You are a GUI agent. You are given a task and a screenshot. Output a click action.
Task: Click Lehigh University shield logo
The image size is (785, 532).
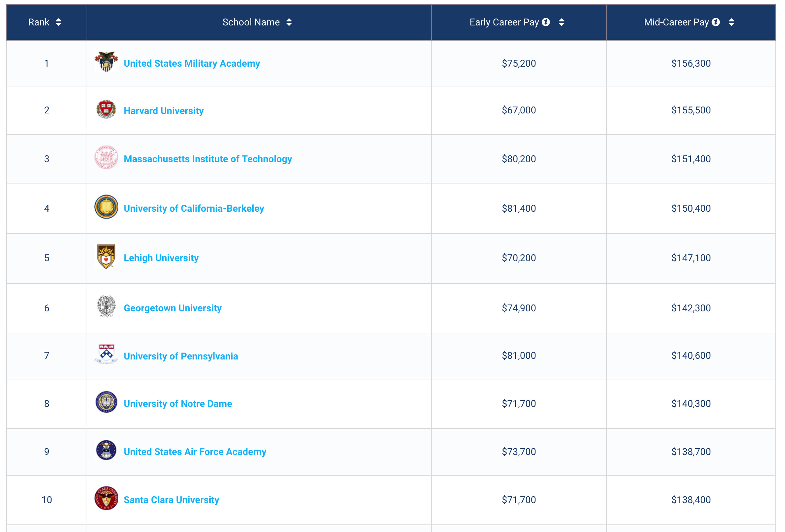pos(106,256)
